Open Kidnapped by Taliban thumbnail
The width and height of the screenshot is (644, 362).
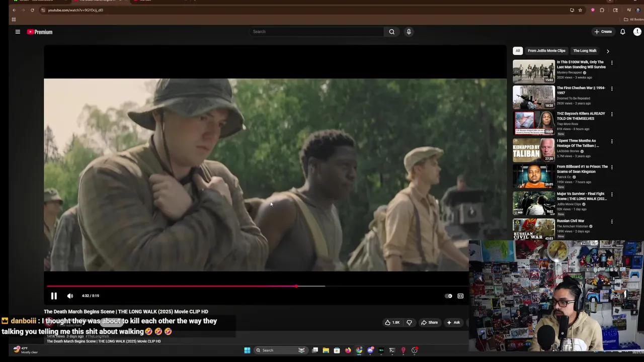pos(534,150)
